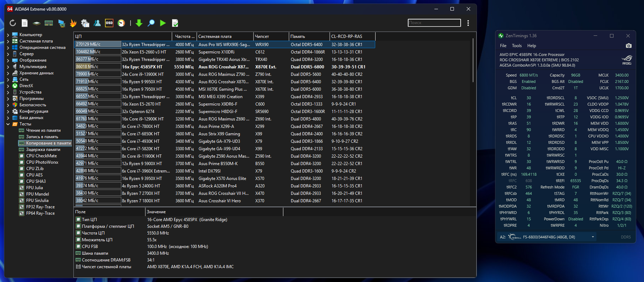Open the База данных tree item
This screenshot has width=644, height=282.
31,118
